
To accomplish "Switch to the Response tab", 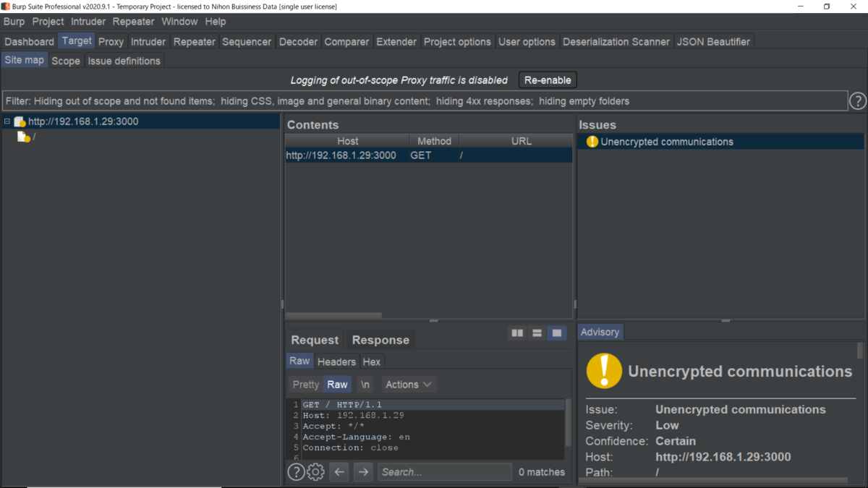I will 380,340.
